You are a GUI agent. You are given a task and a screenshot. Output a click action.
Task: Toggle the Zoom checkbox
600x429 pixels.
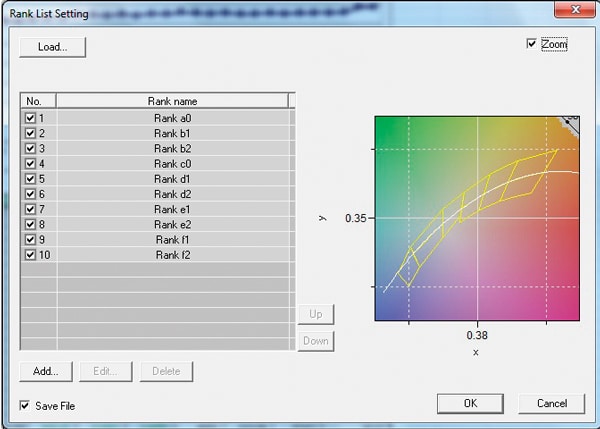click(532, 45)
